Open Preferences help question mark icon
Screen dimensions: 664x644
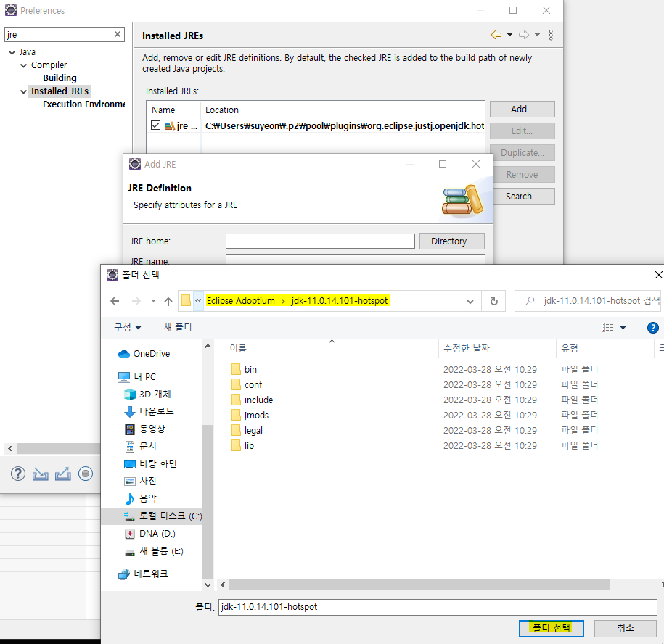[x=18, y=474]
